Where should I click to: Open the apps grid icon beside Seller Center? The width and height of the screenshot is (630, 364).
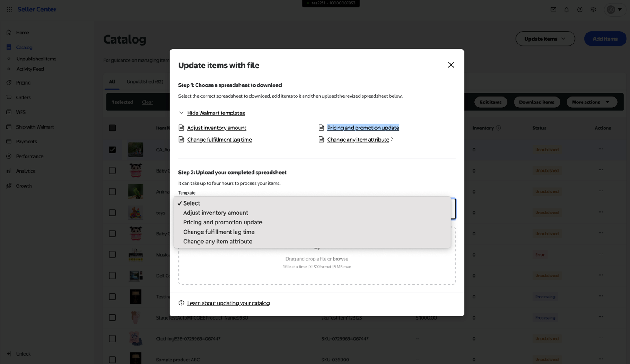(x=10, y=10)
